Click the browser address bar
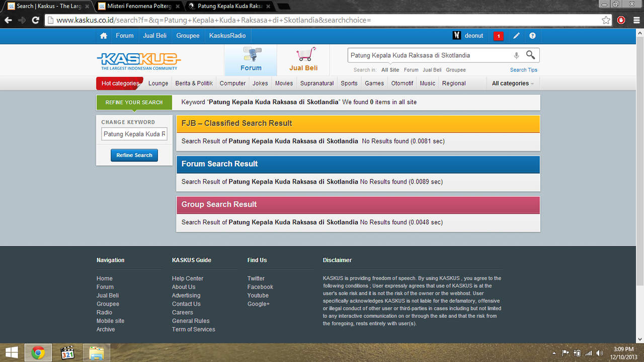 pyautogui.click(x=327, y=20)
